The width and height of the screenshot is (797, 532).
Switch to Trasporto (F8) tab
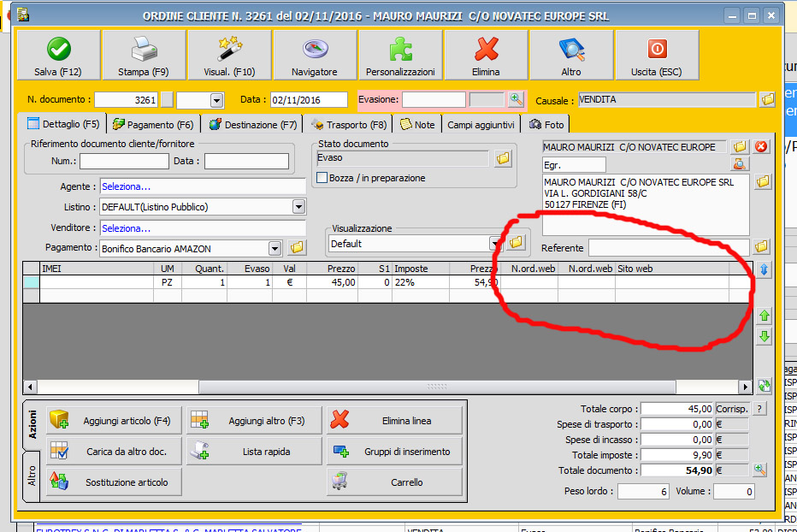349,125
